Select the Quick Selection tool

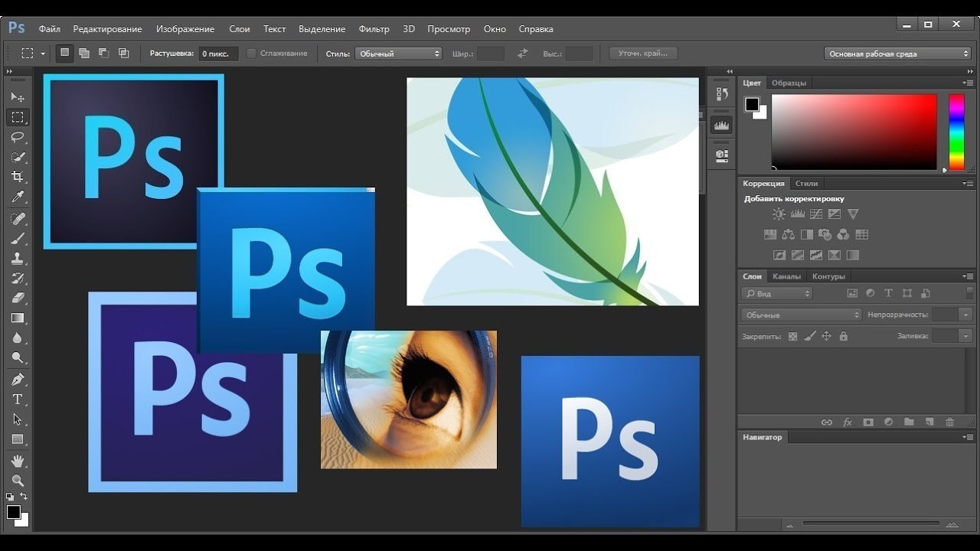click(x=17, y=157)
